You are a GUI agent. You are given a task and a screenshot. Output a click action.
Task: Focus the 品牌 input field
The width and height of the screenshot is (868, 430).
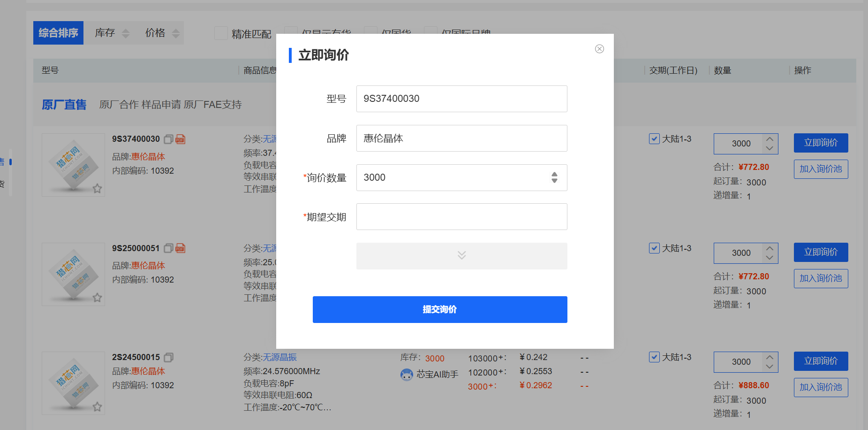(461, 138)
